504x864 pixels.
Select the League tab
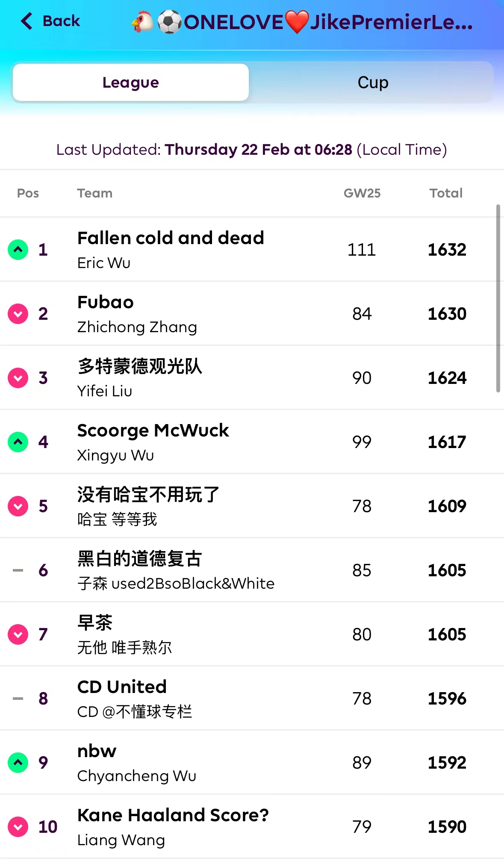pos(131,83)
